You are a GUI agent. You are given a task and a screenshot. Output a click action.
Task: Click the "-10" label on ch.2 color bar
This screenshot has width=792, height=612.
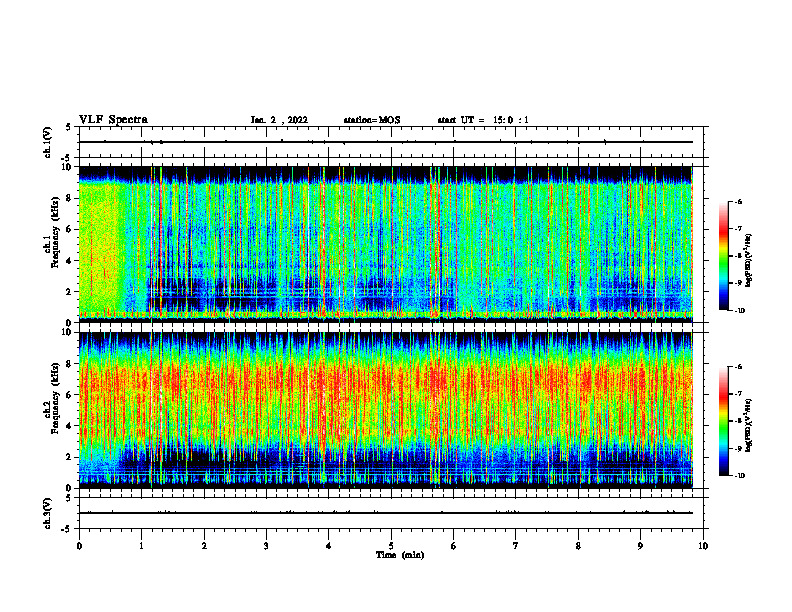tap(739, 476)
